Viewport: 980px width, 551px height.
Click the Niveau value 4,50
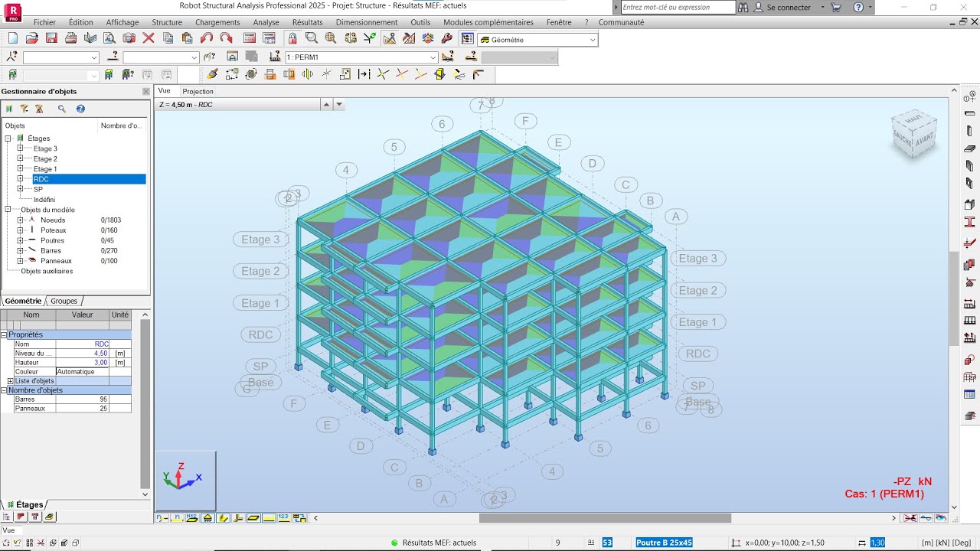82,354
